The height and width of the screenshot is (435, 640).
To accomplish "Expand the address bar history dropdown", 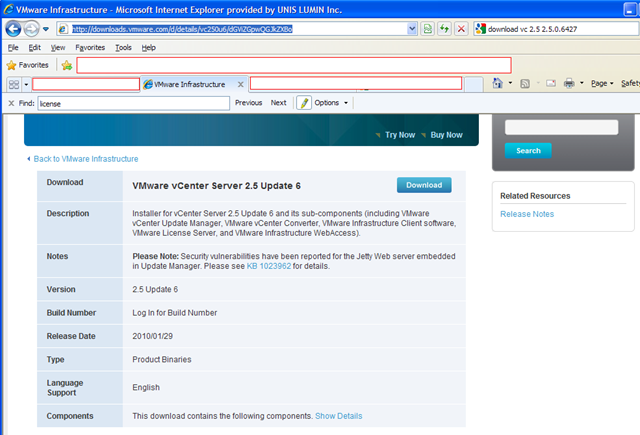I will [412, 29].
